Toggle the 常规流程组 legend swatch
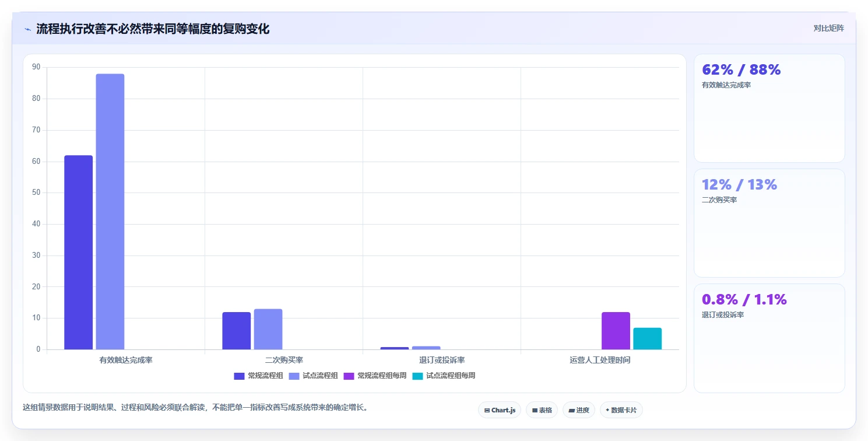 [x=239, y=376]
